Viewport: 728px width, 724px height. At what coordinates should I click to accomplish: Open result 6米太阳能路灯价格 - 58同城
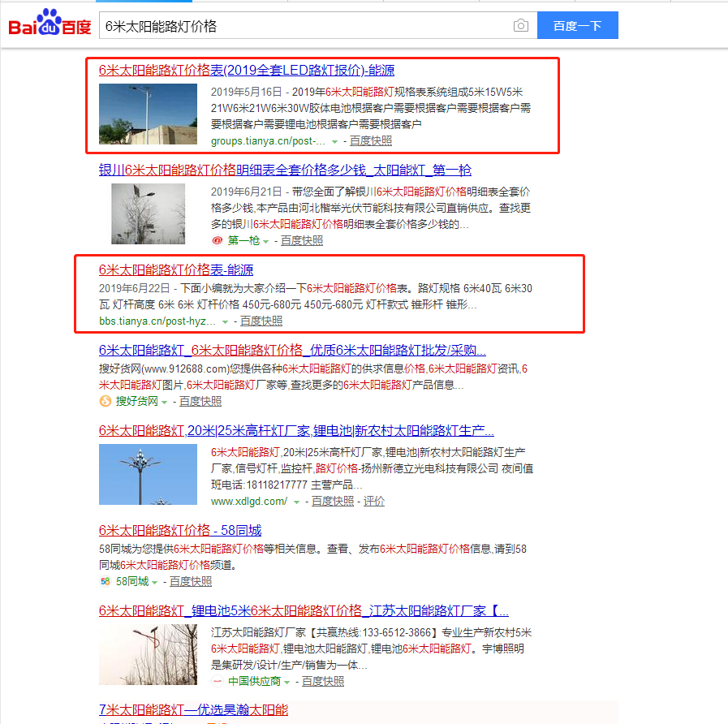(x=180, y=530)
